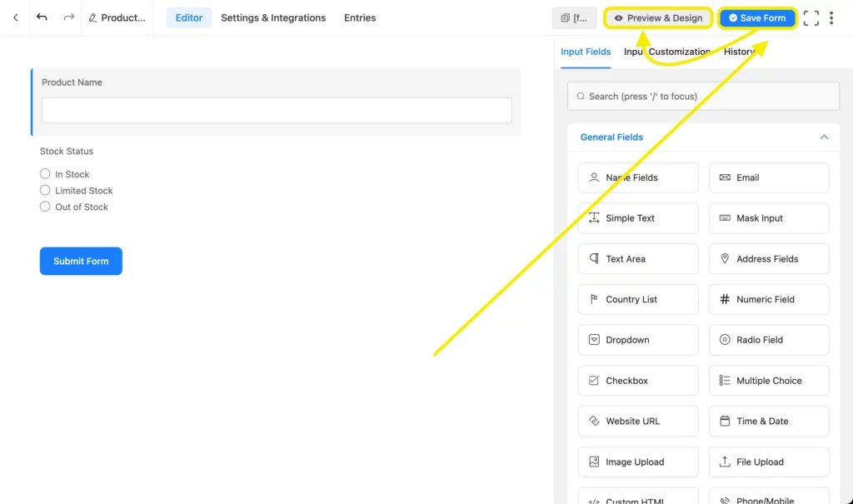The height and width of the screenshot is (504, 853).
Task: Click the Save Form button
Action: pos(757,18)
